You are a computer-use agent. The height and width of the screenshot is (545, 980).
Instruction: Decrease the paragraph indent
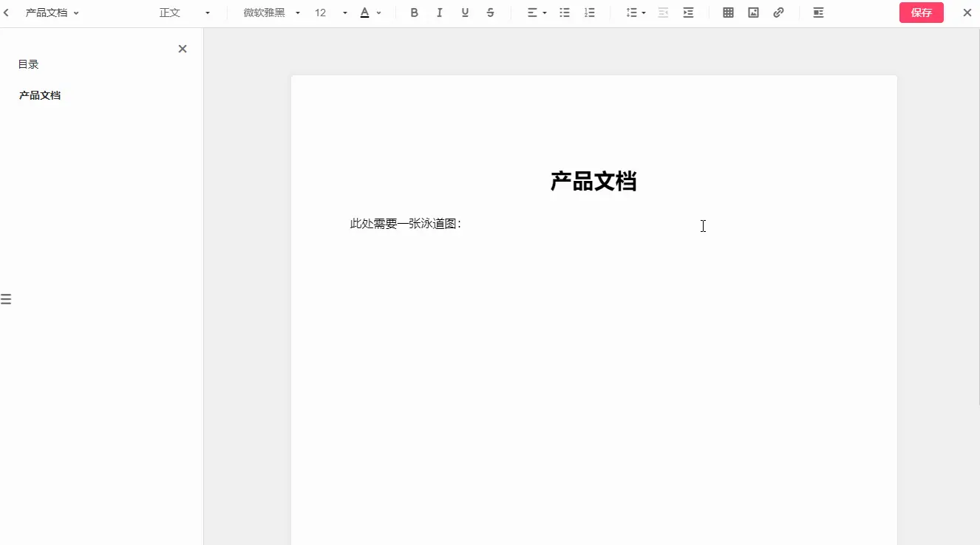[x=663, y=13]
